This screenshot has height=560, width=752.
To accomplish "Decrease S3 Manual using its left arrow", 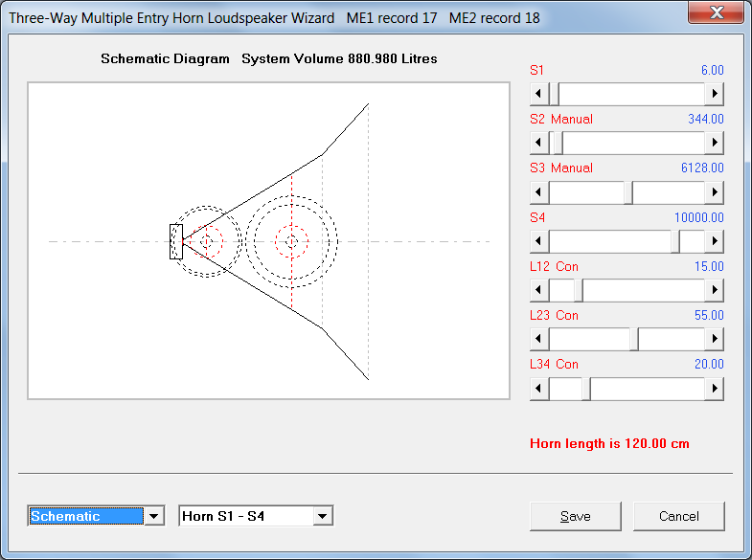I will tap(539, 192).
